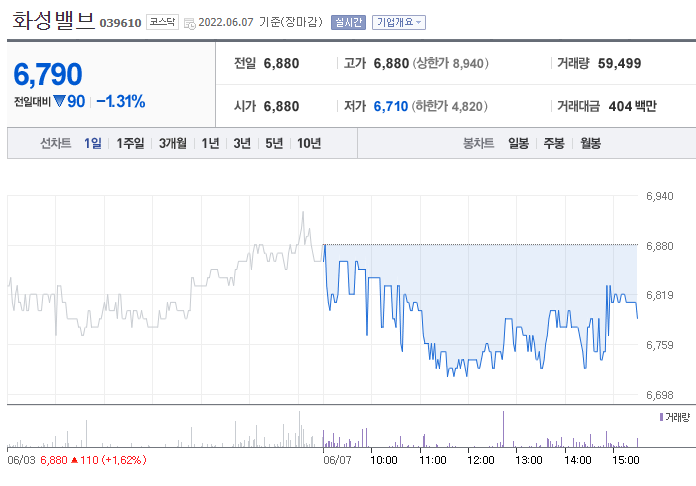
Task: Show the 10년 line chart
Action: (309, 143)
